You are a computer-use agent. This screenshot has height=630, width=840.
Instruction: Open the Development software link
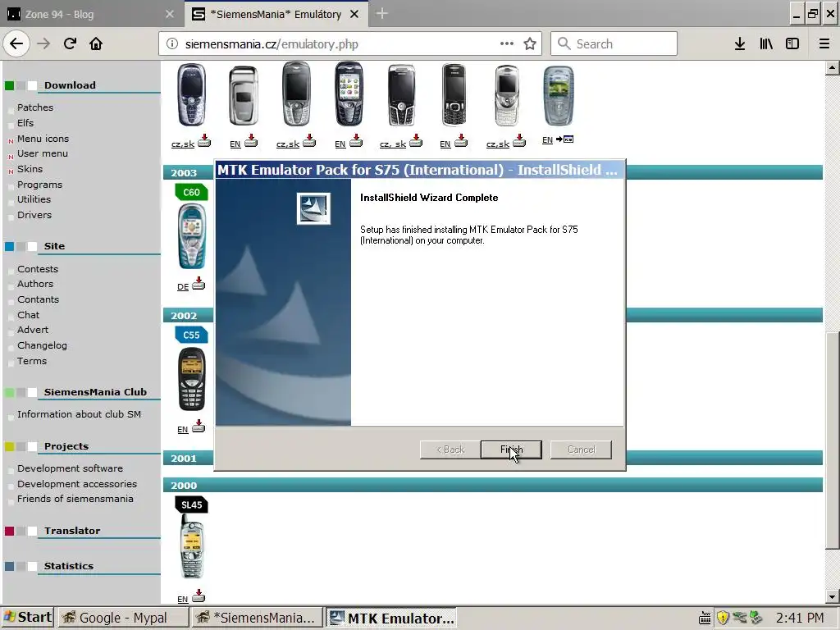coord(70,468)
